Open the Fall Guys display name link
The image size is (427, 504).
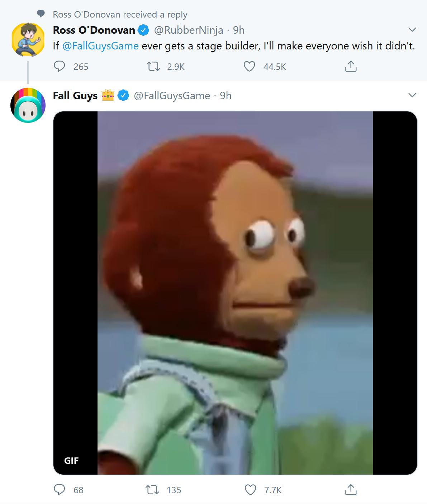point(75,96)
